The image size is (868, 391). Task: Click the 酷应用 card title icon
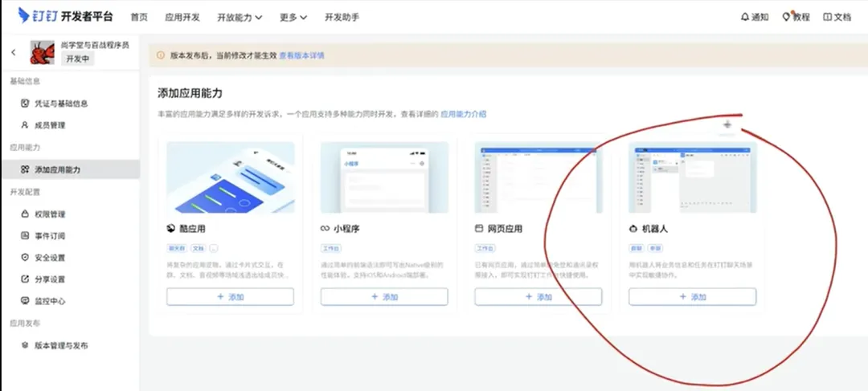coord(170,228)
